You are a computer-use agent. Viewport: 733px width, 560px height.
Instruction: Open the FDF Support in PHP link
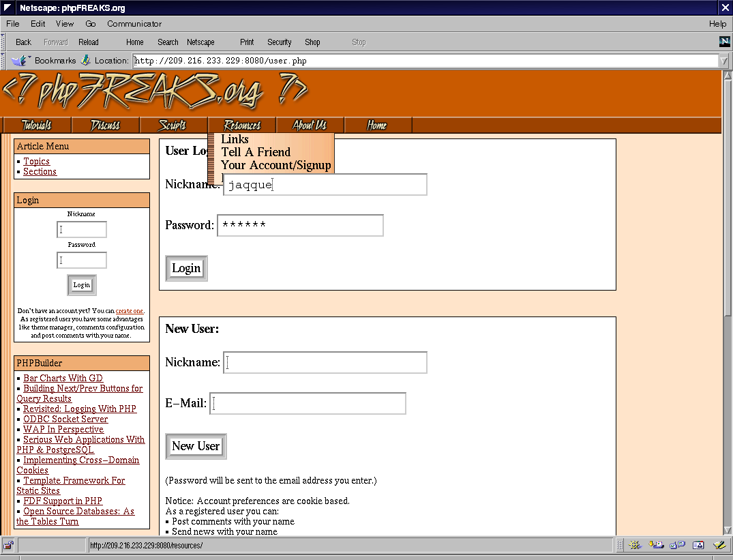coord(63,501)
